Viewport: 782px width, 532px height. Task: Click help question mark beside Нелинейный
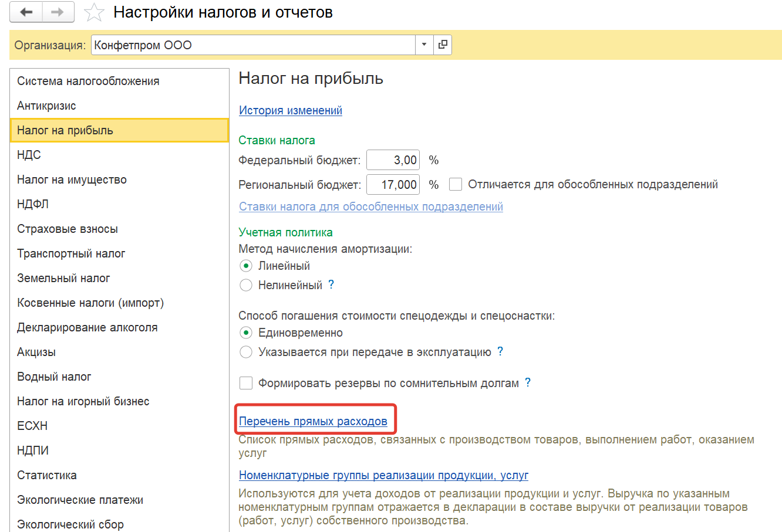pyautogui.click(x=331, y=284)
